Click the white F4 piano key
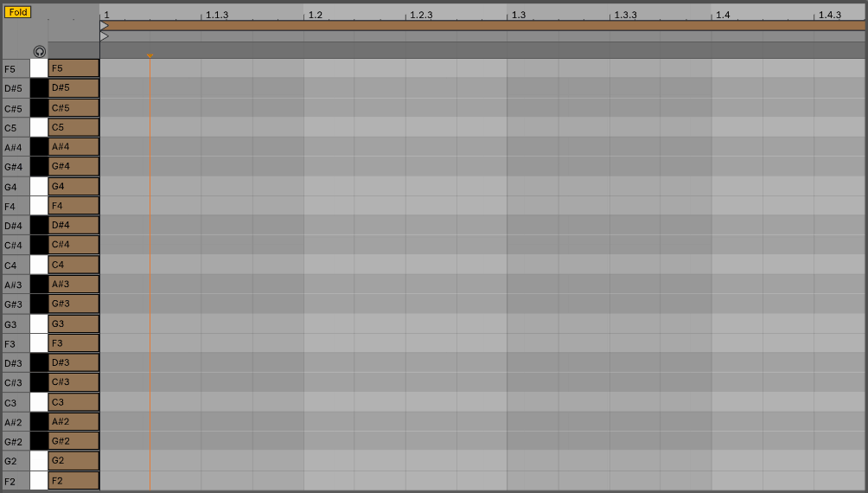 [x=39, y=206]
